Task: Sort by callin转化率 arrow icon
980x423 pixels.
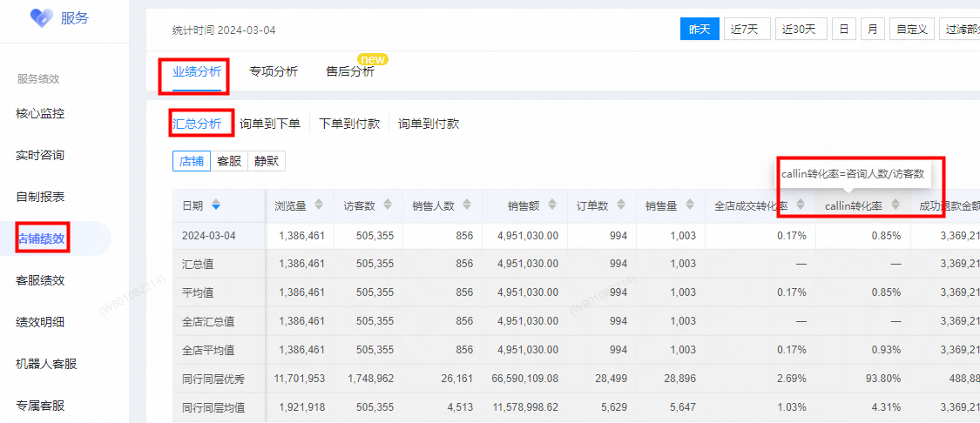Action: point(895,205)
